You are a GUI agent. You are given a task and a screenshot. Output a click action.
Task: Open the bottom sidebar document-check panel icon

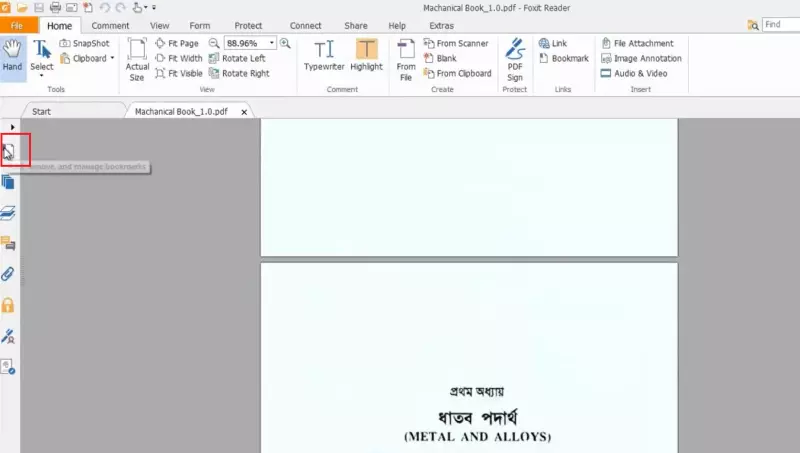(x=8, y=366)
